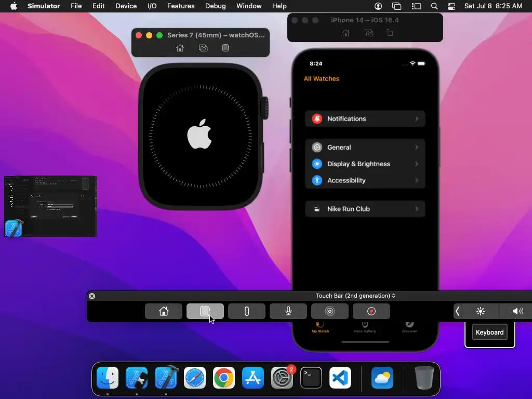Image resolution: width=532 pixels, height=399 pixels.
Task: Open the Window menu
Action: 249,6
